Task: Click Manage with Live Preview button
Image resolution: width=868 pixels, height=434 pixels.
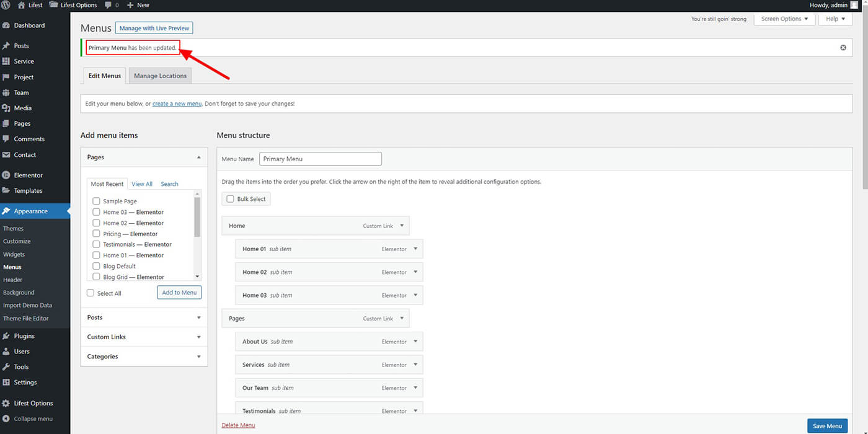Action: point(154,29)
